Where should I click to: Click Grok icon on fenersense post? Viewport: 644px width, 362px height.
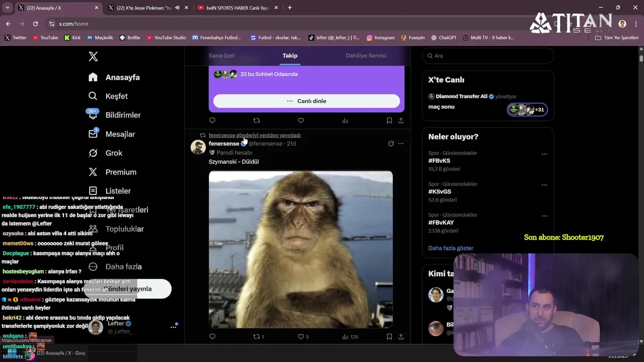pyautogui.click(x=391, y=144)
